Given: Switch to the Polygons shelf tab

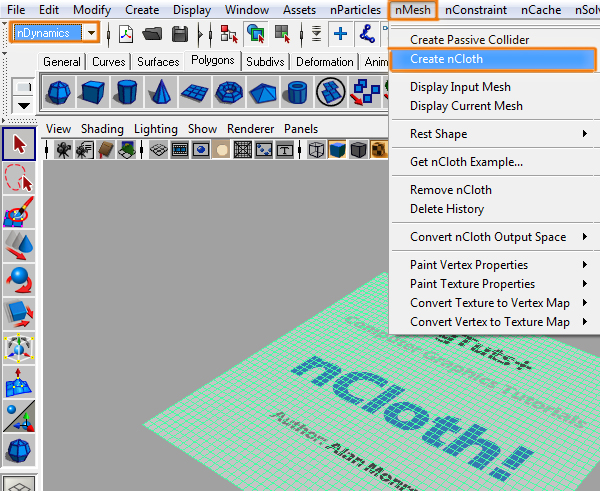Looking at the screenshot, I should coord(212,60).
